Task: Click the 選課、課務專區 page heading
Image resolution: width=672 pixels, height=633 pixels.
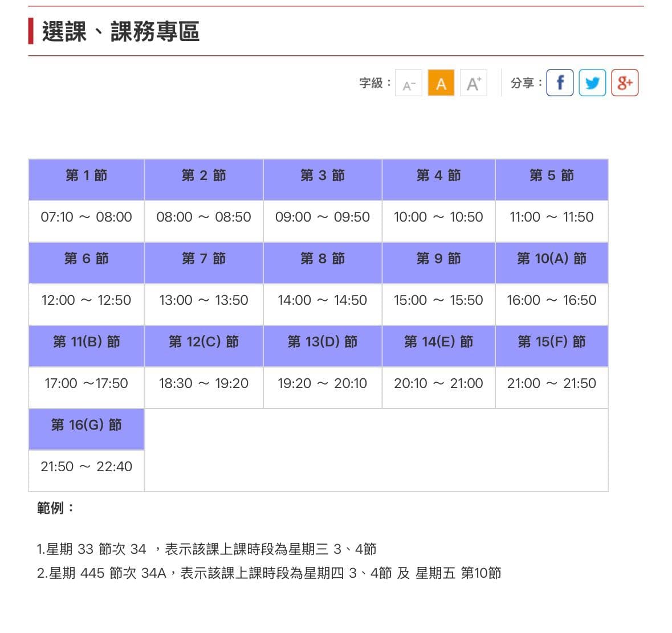Action: [x=120, y=32]
